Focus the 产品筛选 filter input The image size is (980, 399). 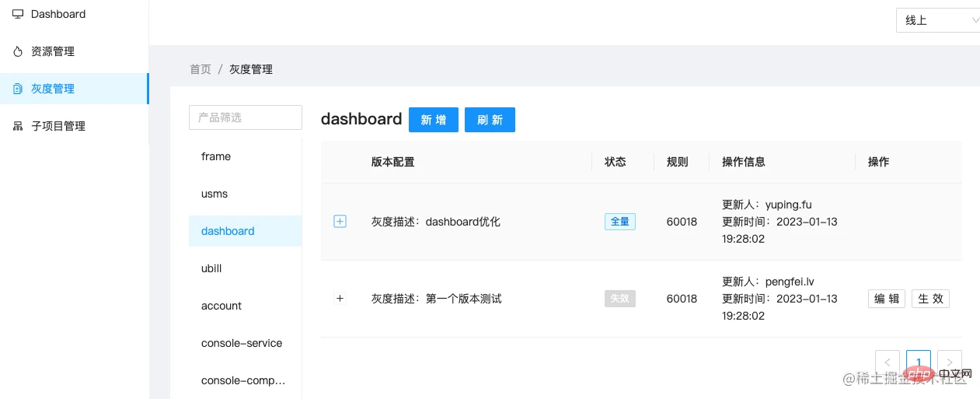pyautogui.click(x=245, y=117)
